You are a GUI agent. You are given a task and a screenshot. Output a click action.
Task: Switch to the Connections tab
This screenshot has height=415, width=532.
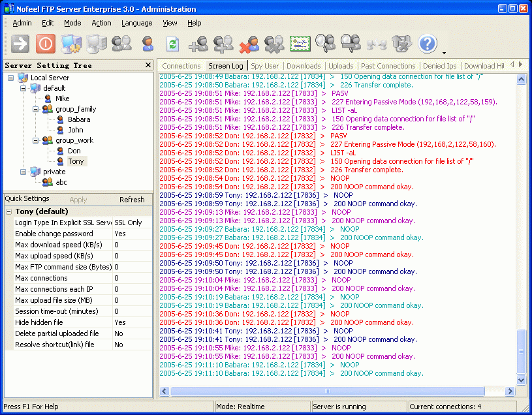pyautogui.click(x=181, y=66)
